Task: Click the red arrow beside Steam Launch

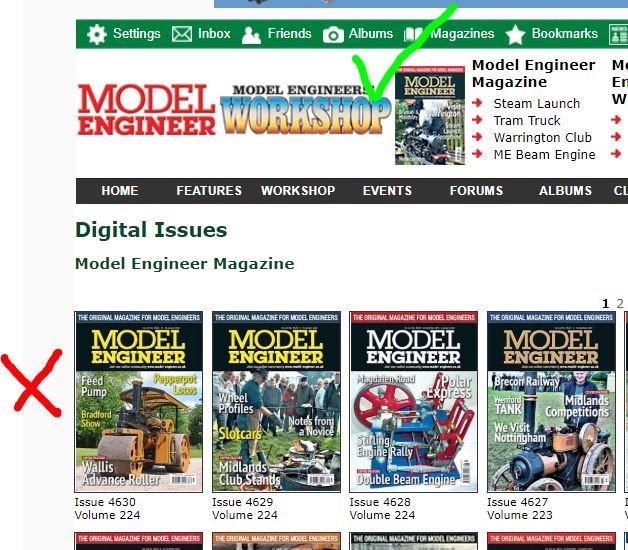Action: pyautogui.click(x=477, y=103)
